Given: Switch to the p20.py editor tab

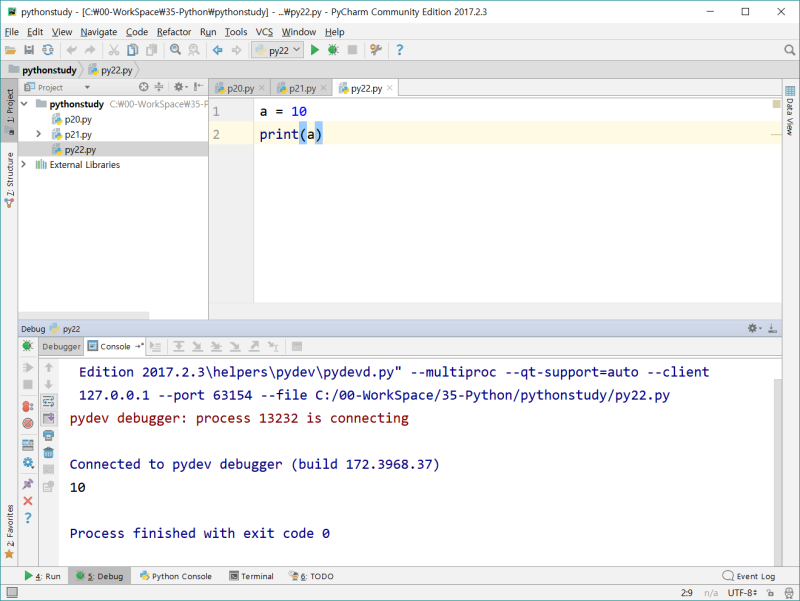Looking at the screenshot, I should coord(240,88).
